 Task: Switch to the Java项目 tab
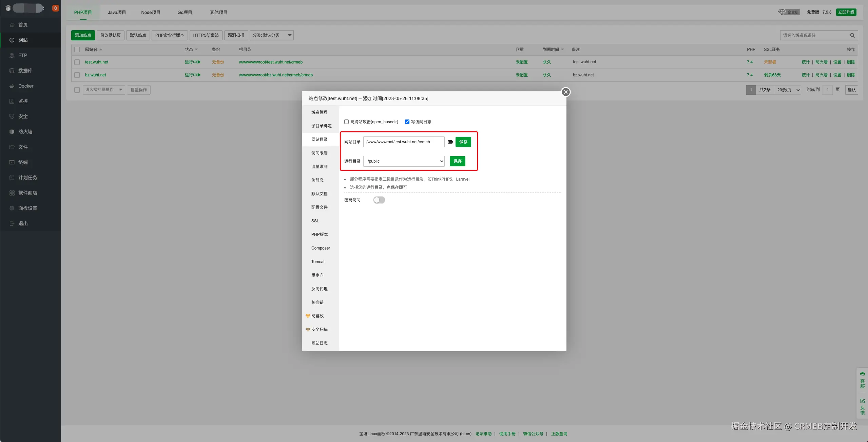pyautogui.click(x=117, y=12)
